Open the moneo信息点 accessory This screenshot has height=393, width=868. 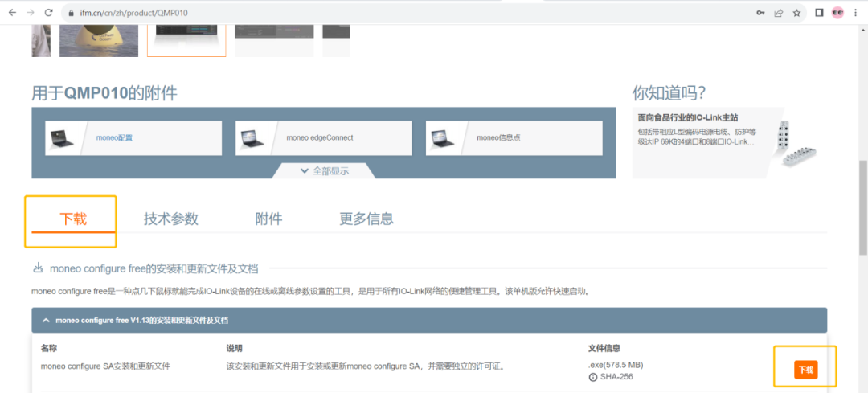(498, 137)
